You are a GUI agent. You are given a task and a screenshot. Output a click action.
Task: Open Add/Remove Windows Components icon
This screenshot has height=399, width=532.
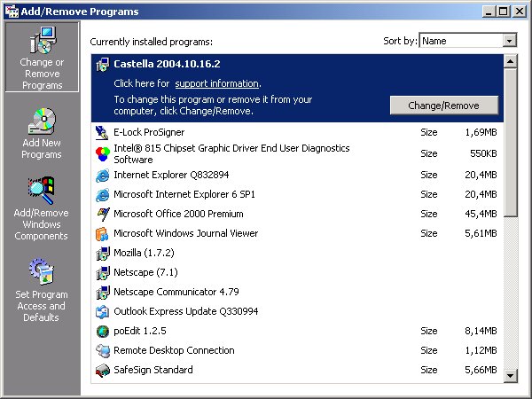click(42, 191)
